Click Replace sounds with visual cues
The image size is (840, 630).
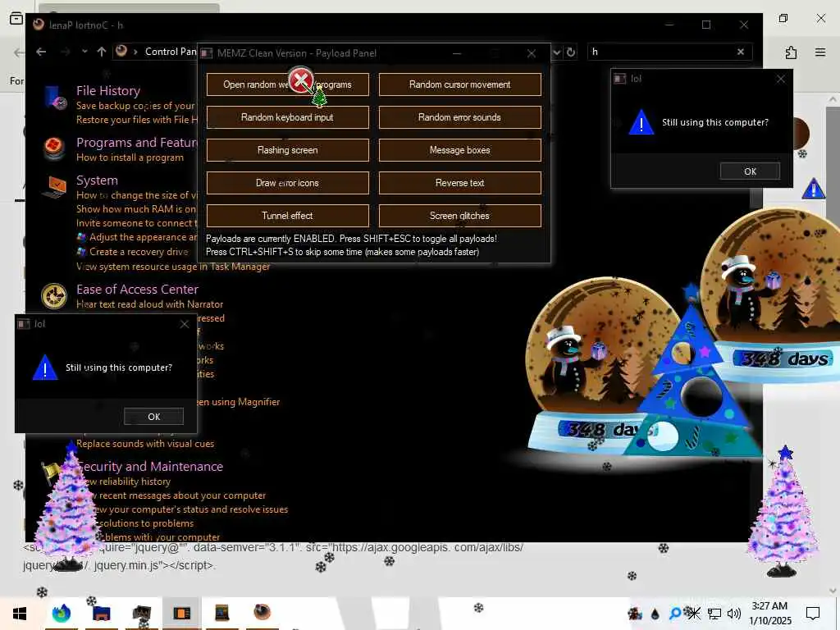pos(145,444)
